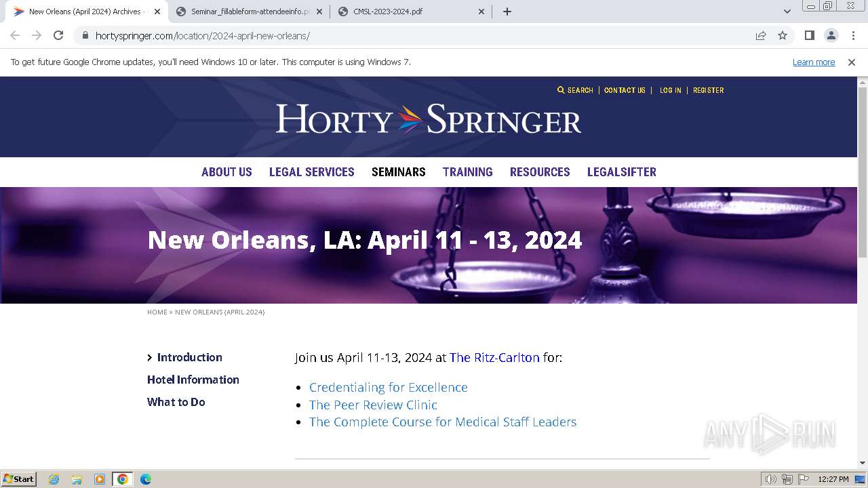This screenshot has width=868, height=488.
Task: Close the New Orleans (April 2024) tab
Action: [x=157, y=12]
